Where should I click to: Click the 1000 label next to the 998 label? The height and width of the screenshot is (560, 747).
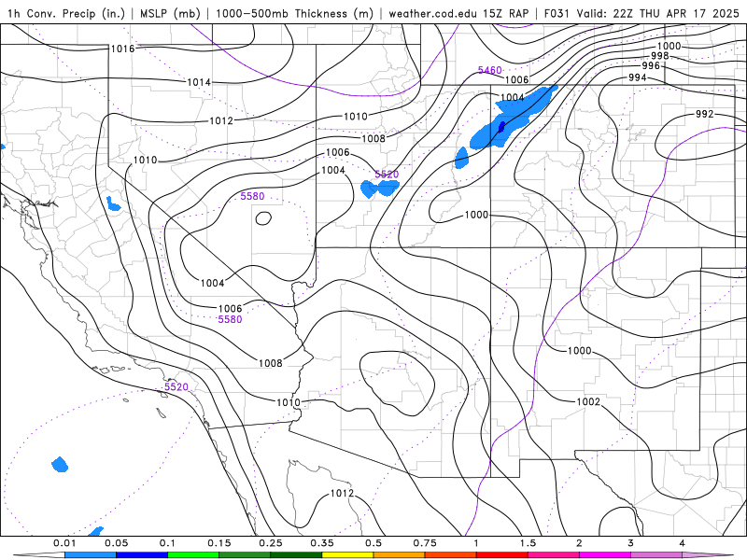pos(669,46)
